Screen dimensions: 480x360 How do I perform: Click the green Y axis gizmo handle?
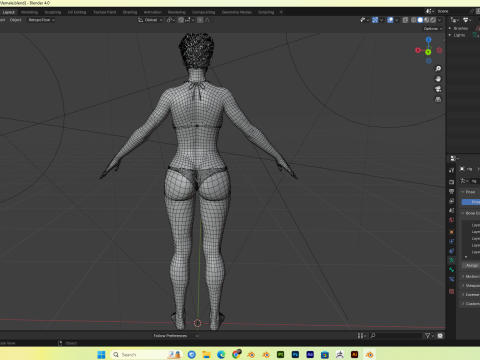click(x=428, y=52)
